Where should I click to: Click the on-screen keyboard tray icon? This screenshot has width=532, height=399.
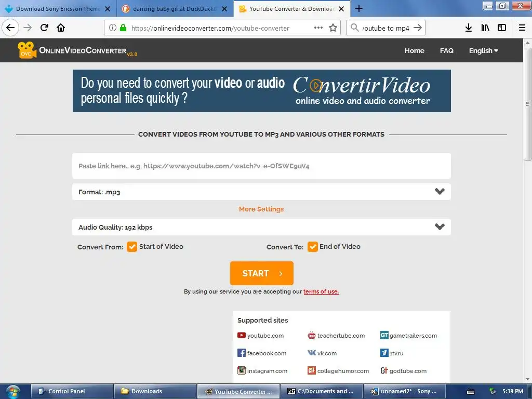pos(471,392)
